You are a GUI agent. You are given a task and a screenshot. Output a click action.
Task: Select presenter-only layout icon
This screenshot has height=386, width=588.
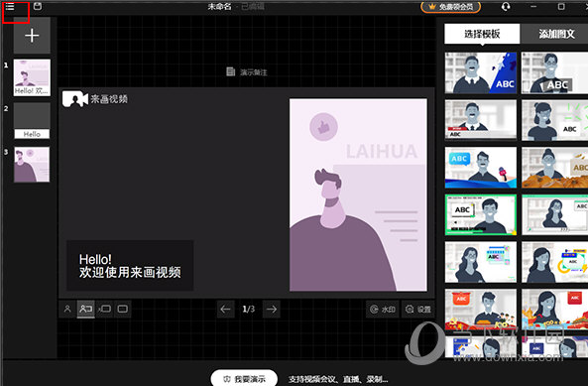coord(67,309)
